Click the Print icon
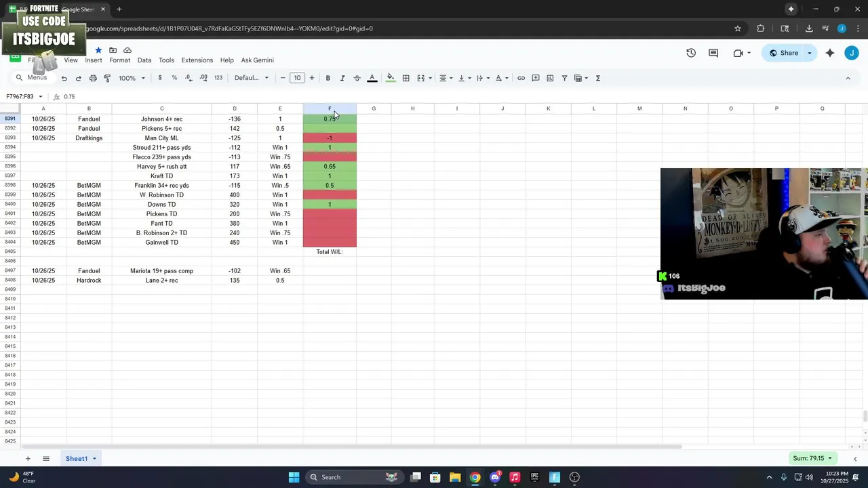Image resolution: width=868 pixels, height=488 pixels. 93,78
